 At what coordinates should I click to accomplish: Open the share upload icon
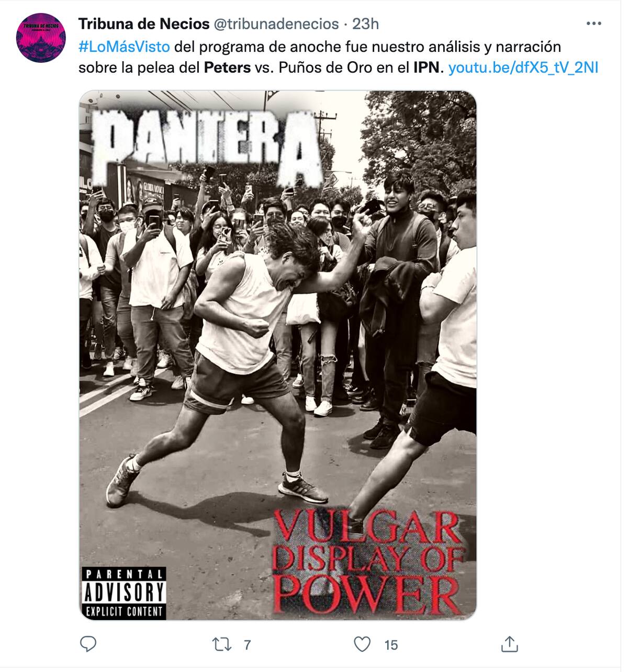(509, 644)
